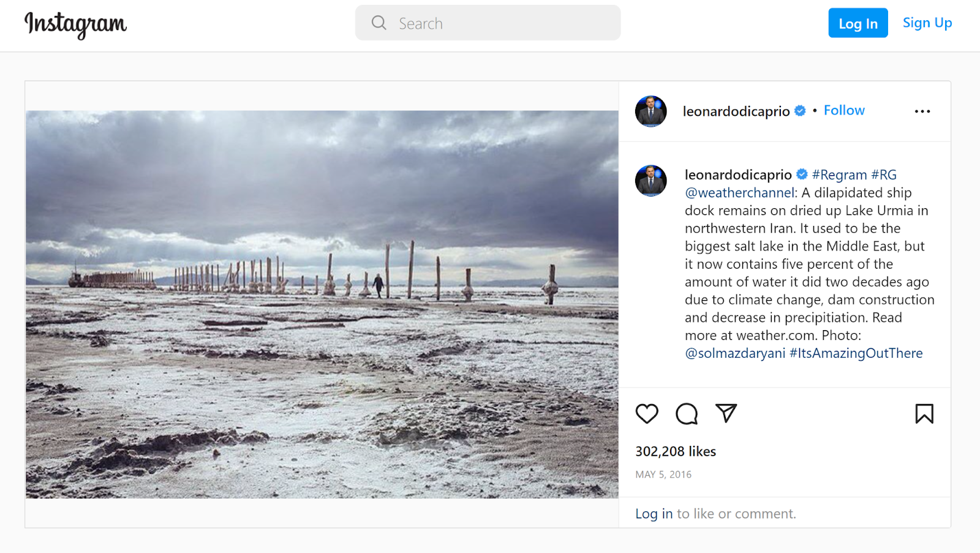Click the magnifying glass search icon
Screen dimensions: 980x553
(x=379, y=23)
